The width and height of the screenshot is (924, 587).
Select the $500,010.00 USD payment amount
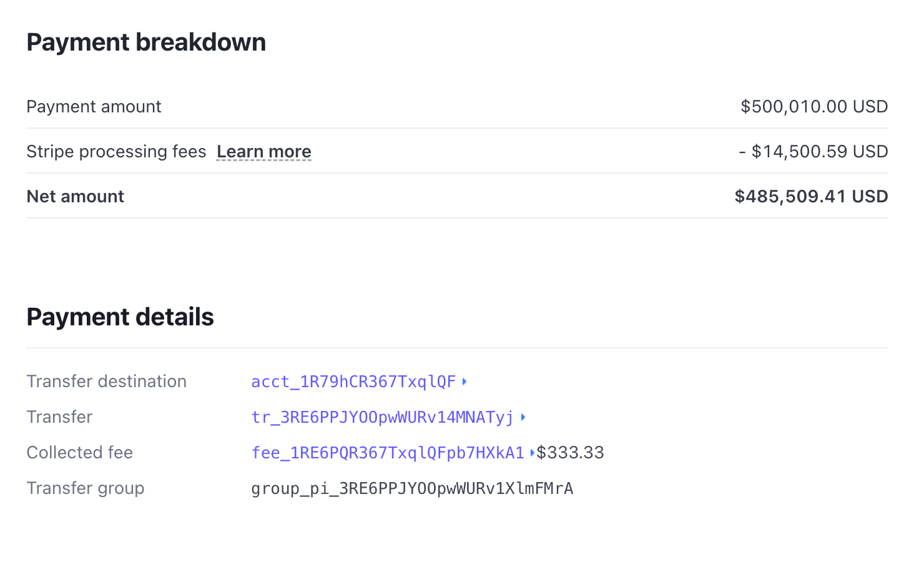[x=814, y=107]
